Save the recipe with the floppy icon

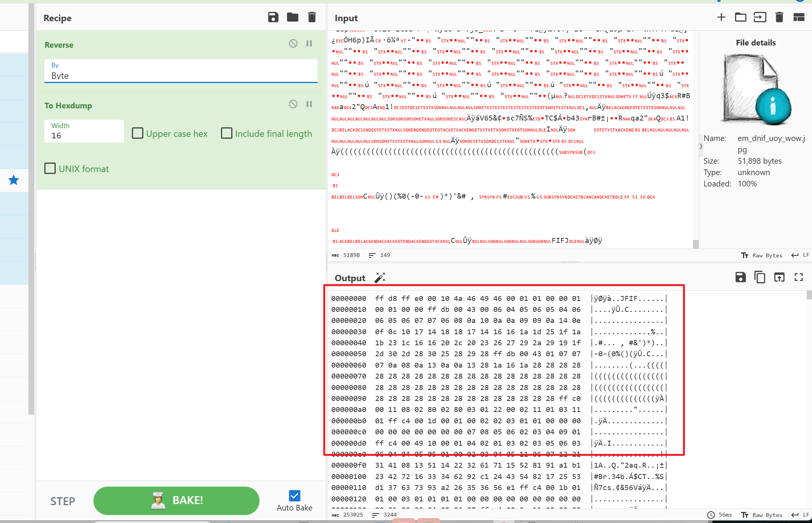[x=273, y=17]
